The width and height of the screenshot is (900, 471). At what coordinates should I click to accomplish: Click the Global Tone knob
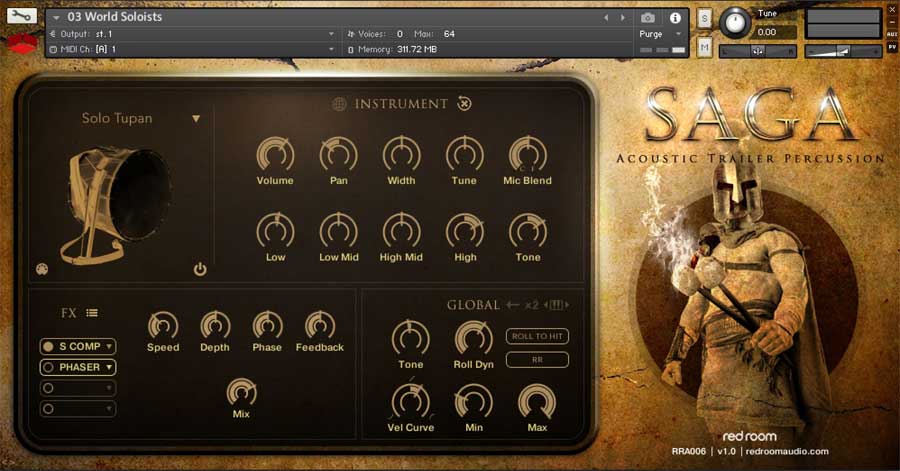pos(410,339)
